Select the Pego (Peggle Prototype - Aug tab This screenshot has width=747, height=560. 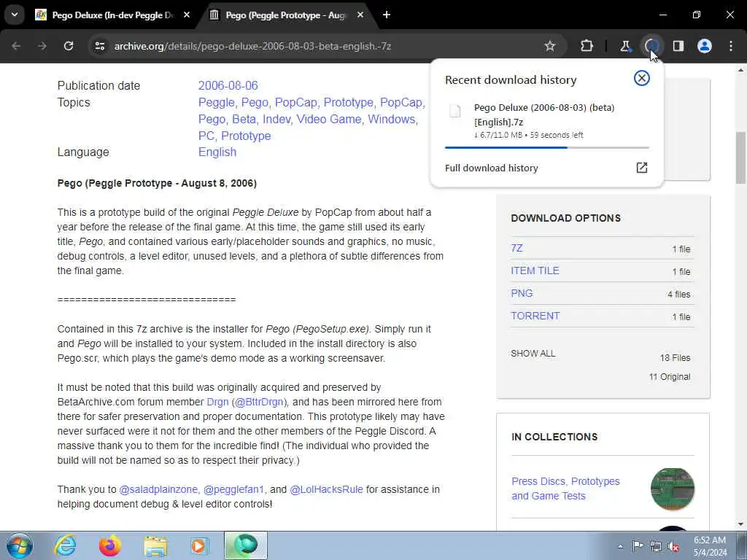pyautogui.click(x=287, y=15)
